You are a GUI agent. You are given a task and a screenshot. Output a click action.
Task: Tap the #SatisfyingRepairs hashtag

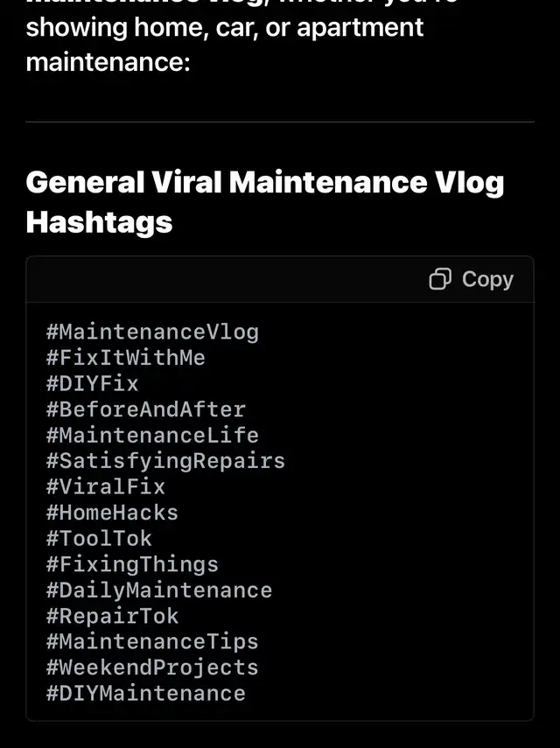click(x=165, y=461)
